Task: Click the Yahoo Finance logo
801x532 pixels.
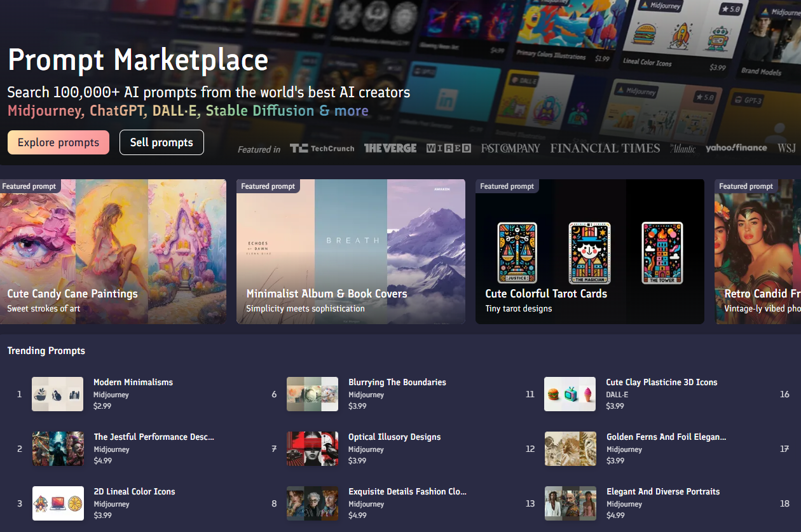Action: tap(736, 147)
